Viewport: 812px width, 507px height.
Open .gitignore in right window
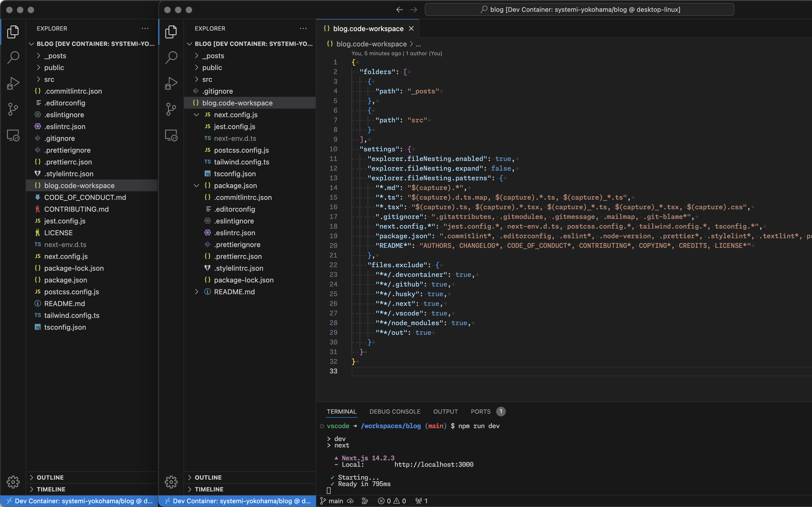(x=250, y=91)
